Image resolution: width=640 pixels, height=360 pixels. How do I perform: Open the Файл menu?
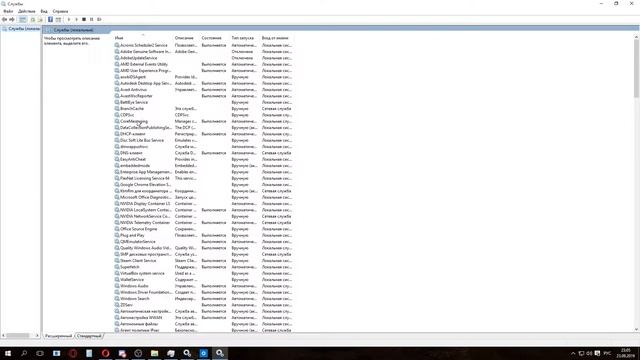(x=8, y=11)
